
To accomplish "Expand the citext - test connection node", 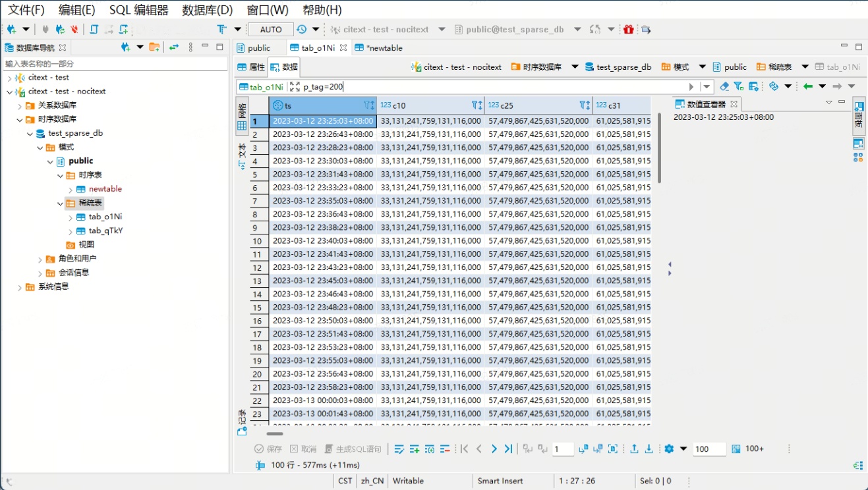I will pos(10,78).
